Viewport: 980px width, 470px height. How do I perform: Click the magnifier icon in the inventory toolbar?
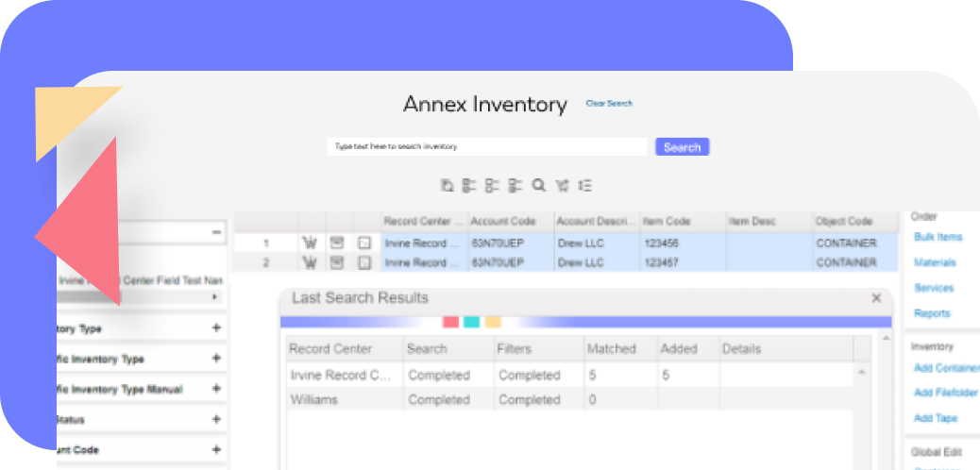[539, 185]
